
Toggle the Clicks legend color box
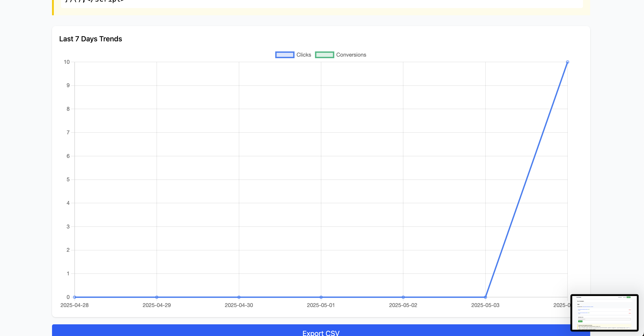[285, 55]
